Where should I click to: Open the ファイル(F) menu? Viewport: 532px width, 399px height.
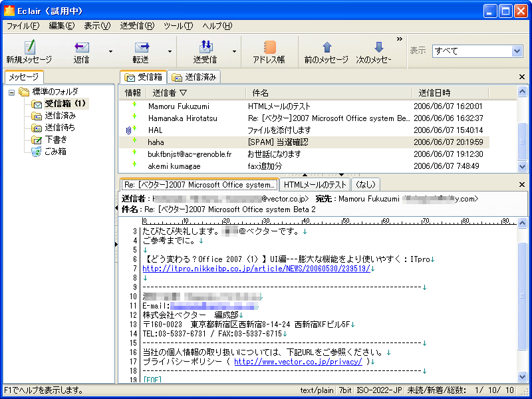pos(23,26)
